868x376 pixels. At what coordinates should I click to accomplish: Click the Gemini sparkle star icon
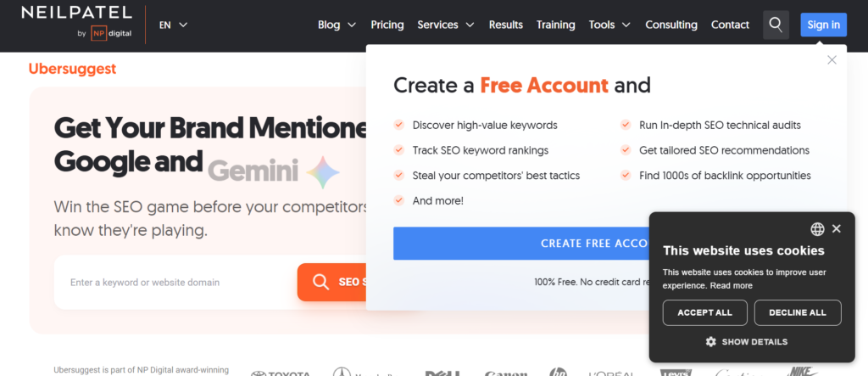pos(323,172)
